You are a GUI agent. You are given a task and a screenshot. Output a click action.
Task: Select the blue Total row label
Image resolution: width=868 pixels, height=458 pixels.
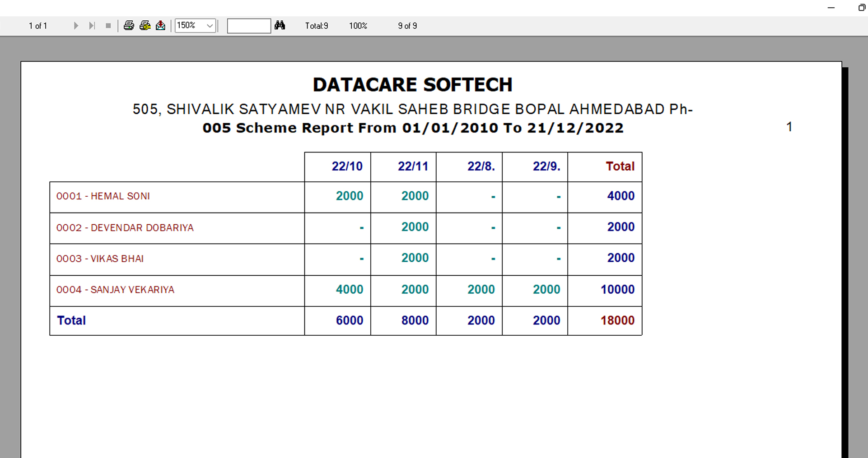(71, 320)
